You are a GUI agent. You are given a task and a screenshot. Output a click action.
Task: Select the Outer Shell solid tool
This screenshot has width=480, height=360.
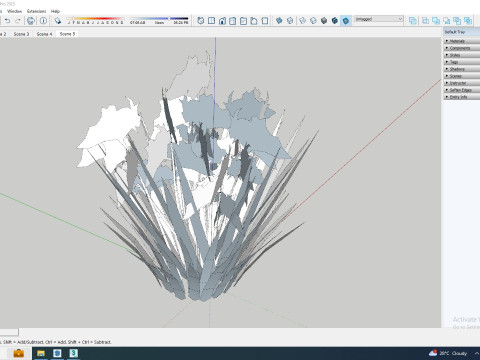point(413,21)
